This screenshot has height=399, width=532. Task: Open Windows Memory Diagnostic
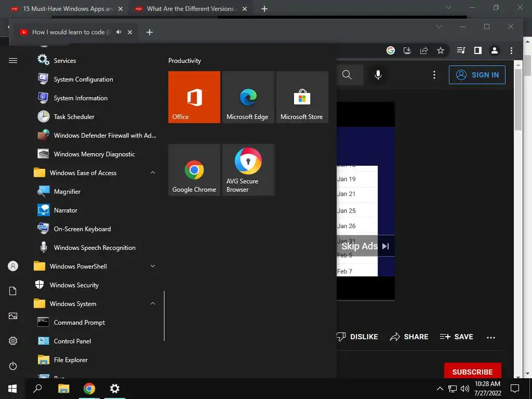(97, 154)
